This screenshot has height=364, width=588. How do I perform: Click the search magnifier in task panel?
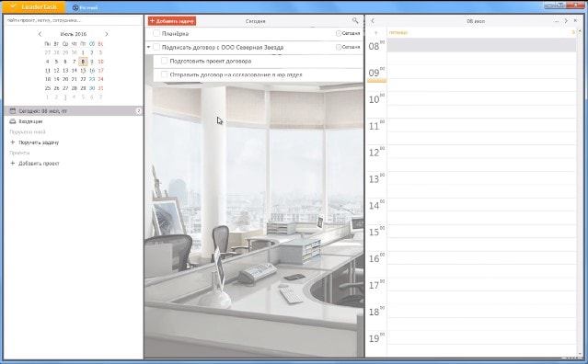click(355, 20)
